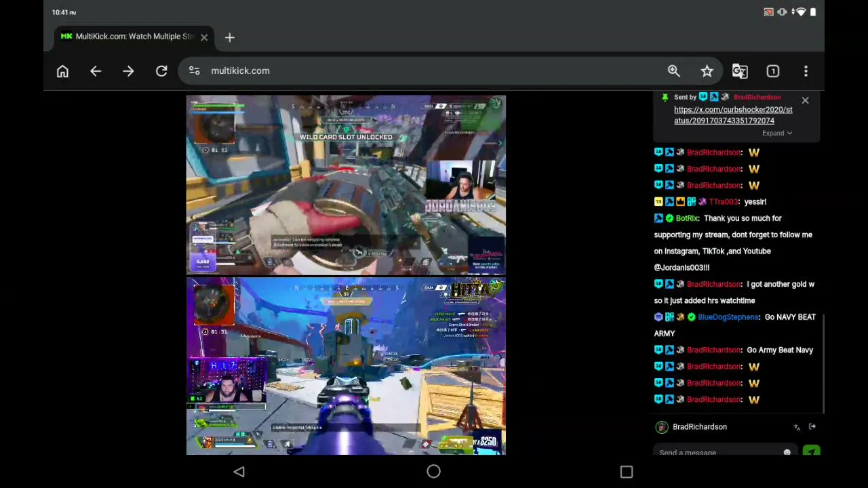Open the tab switcher
Image resolution: width=868 pixels, height=488 pixels.
tap(773, 71)
